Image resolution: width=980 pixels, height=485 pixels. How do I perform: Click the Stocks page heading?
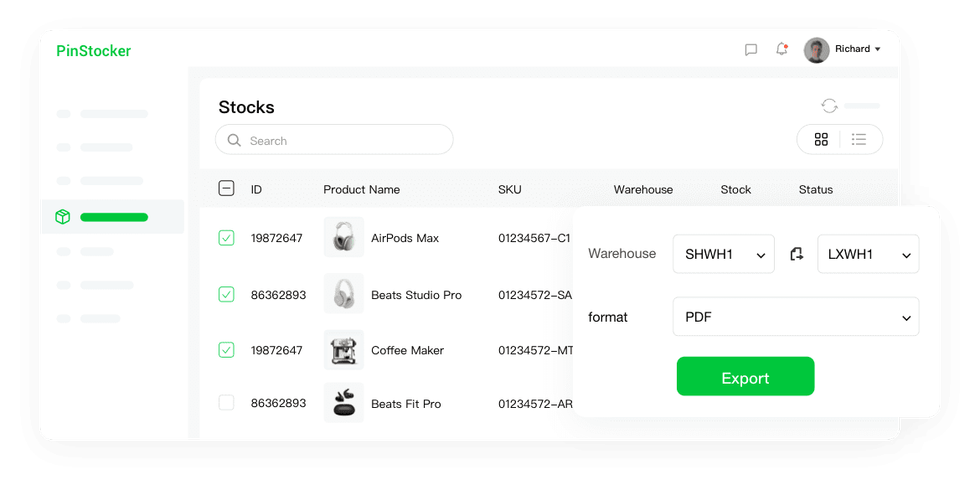click(x=246, y=107)
